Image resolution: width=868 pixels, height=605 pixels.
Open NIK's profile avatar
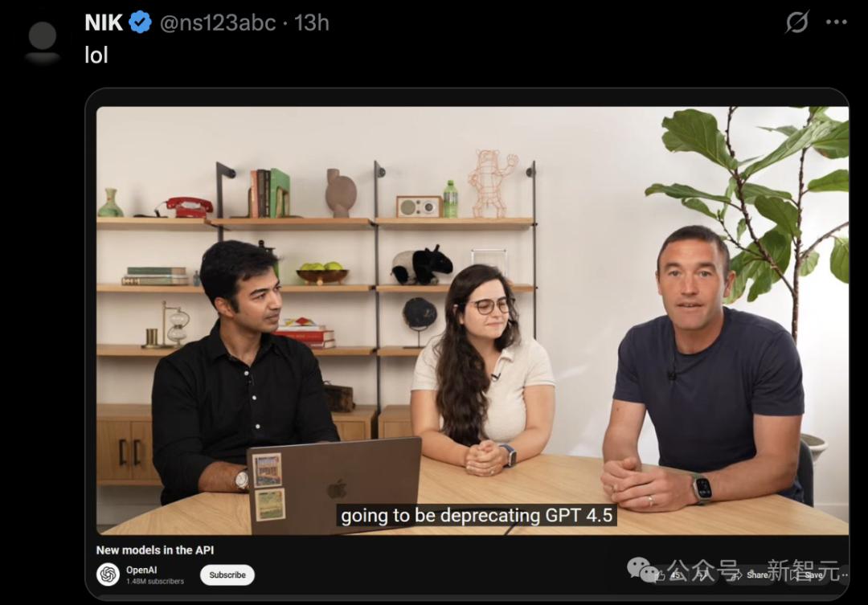tap(42, 42)
